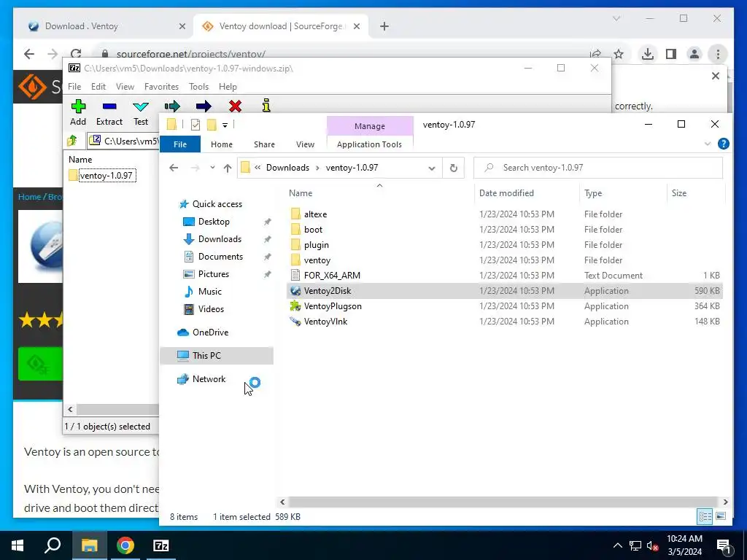The height and width of the screenshot is (560, 747).
Task: Select the VentoyVlnk application file
Action: pyautogui.click(x=505, y=322)
